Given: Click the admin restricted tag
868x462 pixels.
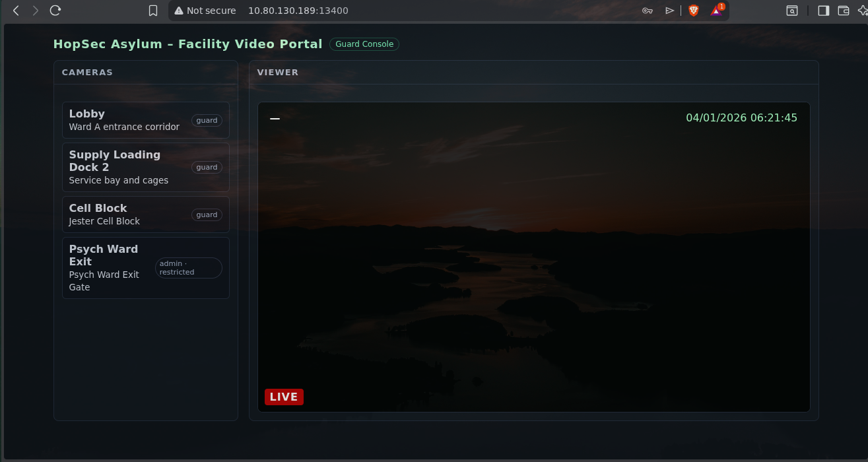Looking at the screenshot, I should coord(189,268).
